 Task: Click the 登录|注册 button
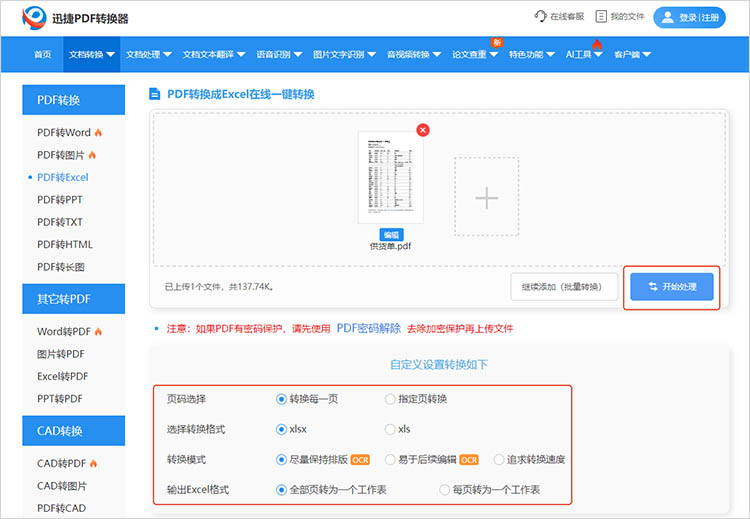689,18
